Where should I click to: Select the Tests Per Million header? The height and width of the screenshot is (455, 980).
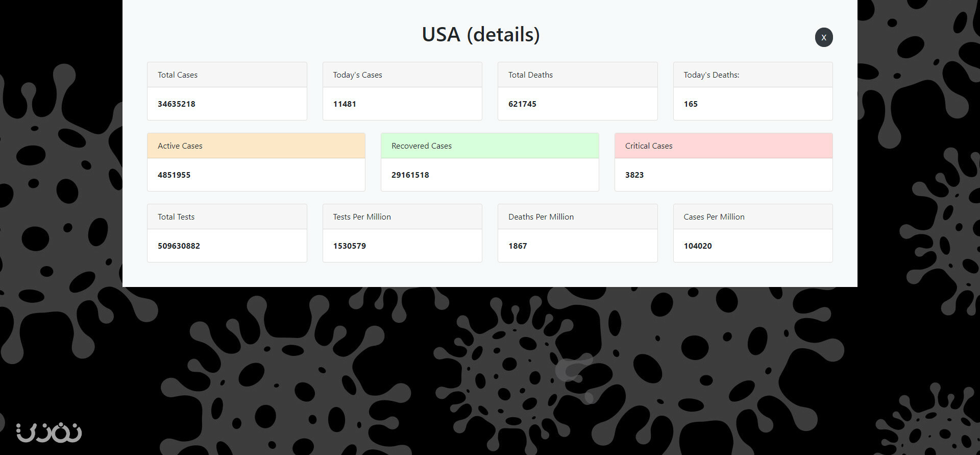402,217
